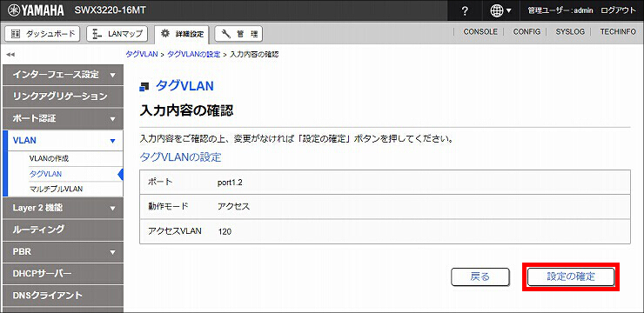Open the language globe menu
The image size is (644, 313).
[x=501, y=10]
